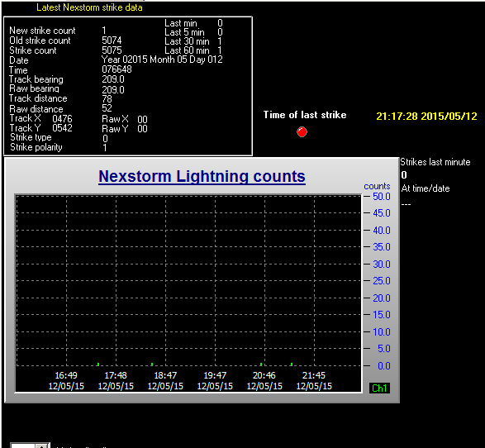Screen dimensions: 485x448
Task: Click the Strikes last minute label
Action: 435,162
